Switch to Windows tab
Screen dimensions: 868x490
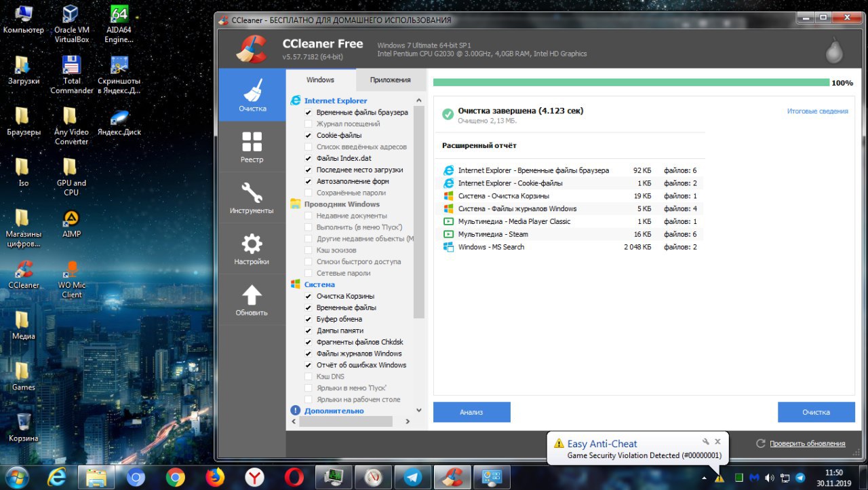click(x=320, y=80)
